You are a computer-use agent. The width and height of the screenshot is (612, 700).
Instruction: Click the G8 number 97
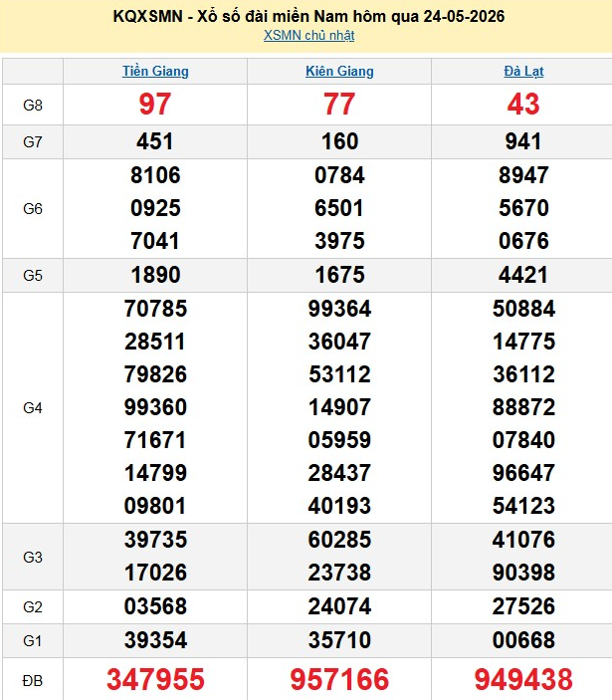click(155, 104)
